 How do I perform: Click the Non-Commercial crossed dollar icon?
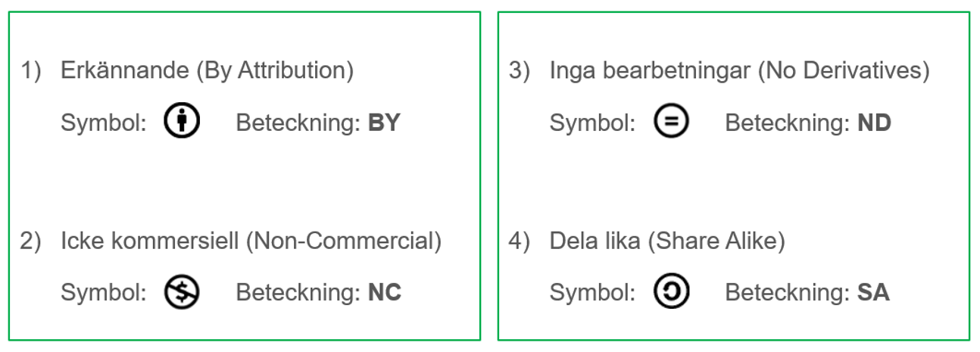click(x=182, y=291)
